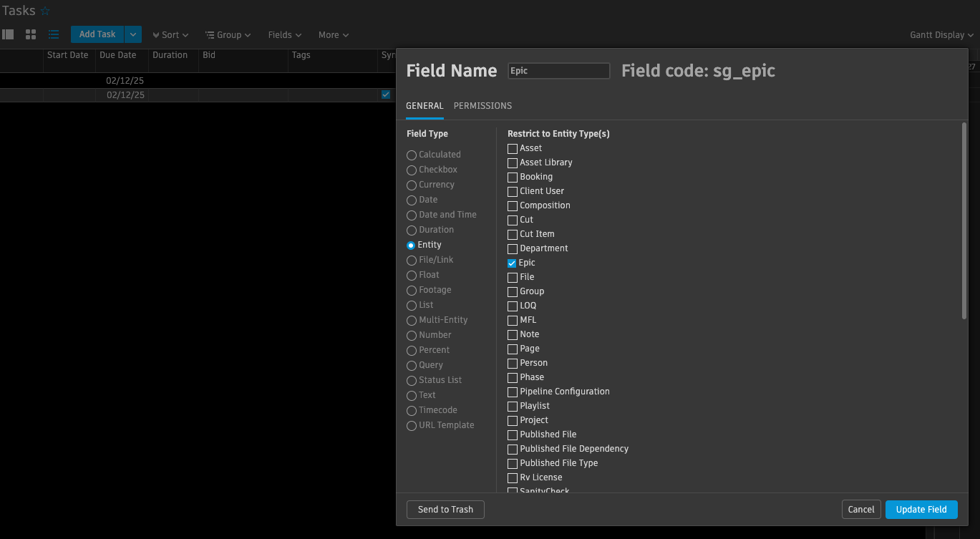980x539 pixels.
Task: Check the Booking entity type
Action: coord(513,177)
